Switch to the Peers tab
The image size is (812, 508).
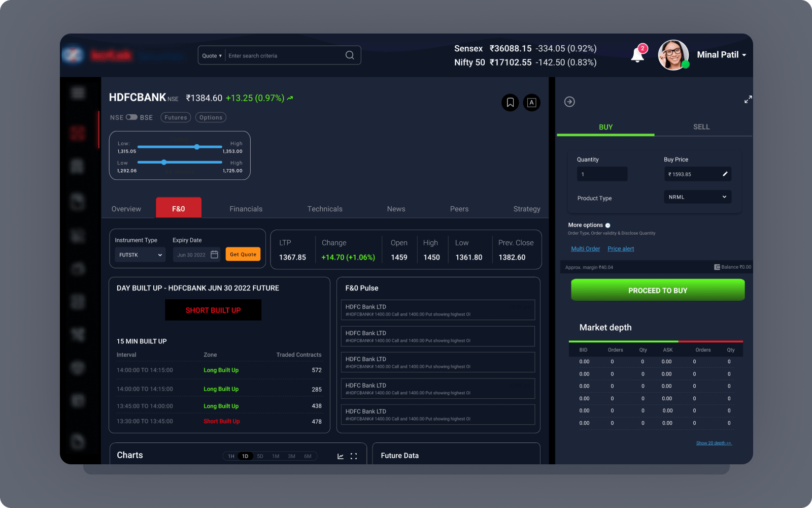(x=459, y=209)
